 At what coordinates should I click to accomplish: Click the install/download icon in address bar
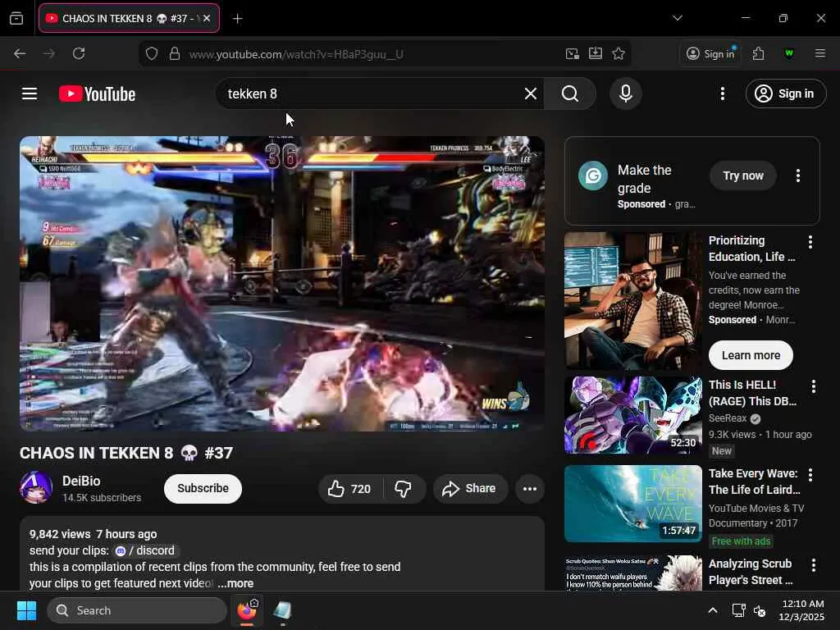tap(596, 53)
